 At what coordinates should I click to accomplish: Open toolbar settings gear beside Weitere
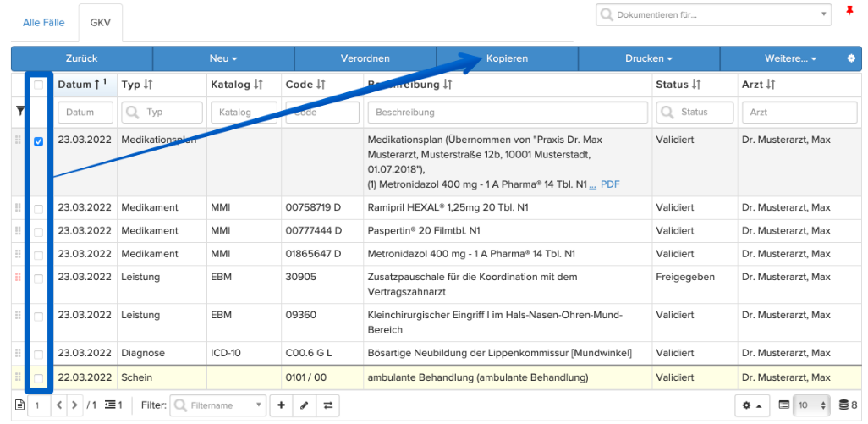tap(851, 58)
